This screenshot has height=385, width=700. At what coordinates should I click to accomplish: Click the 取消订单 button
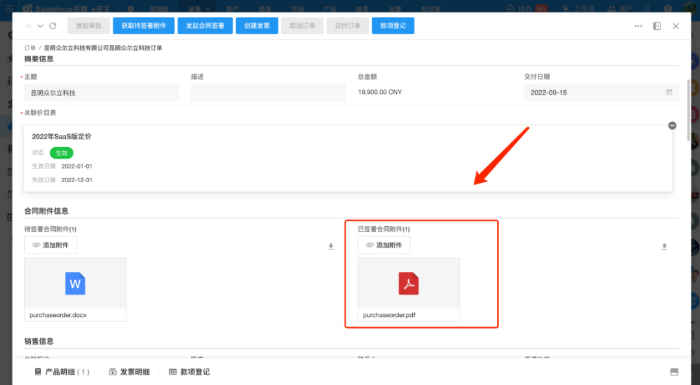(x=302, y=25)
